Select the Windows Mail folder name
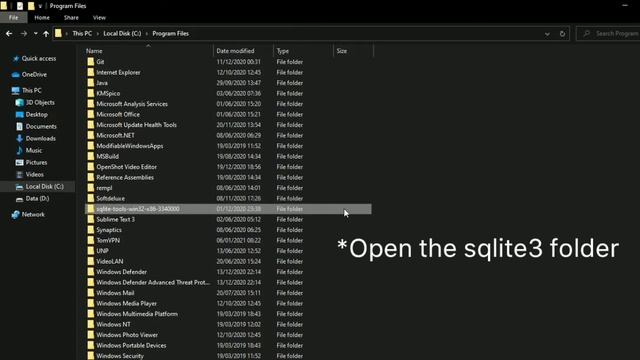640x360 pixels. (x=115, y=293)
